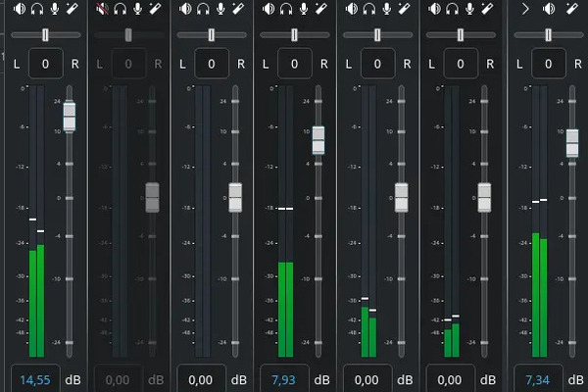Click the balance value box on the first channel

(45, 66)
